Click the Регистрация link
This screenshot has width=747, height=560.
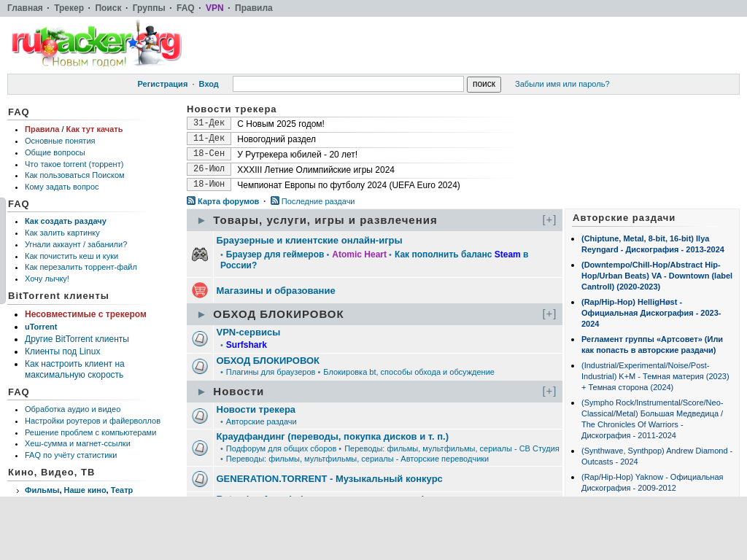(x=163, y=84)
